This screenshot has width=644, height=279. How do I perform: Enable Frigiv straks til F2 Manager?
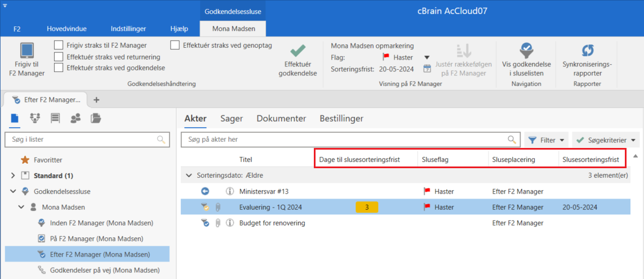coord(59,45)
